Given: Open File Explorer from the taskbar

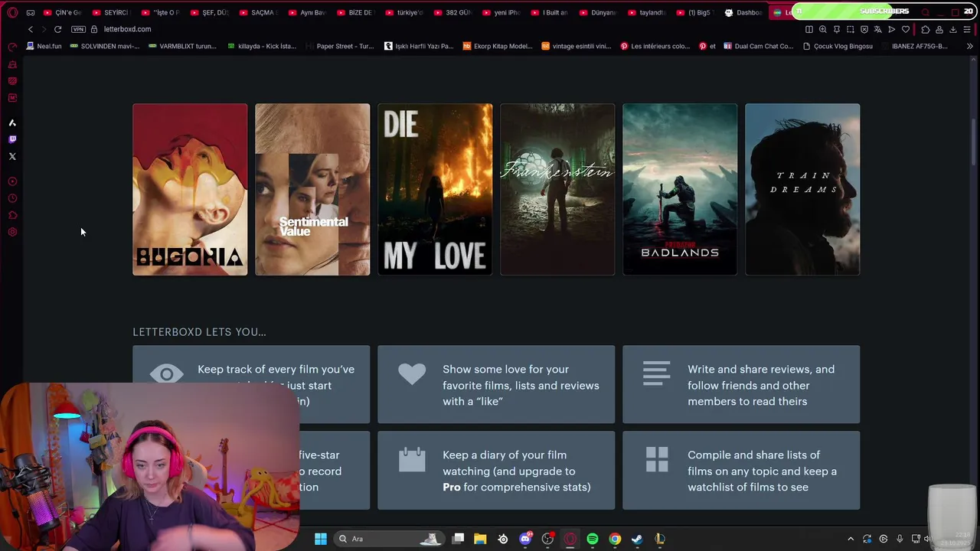Looking at the screenshot, I should click(480, 539).
